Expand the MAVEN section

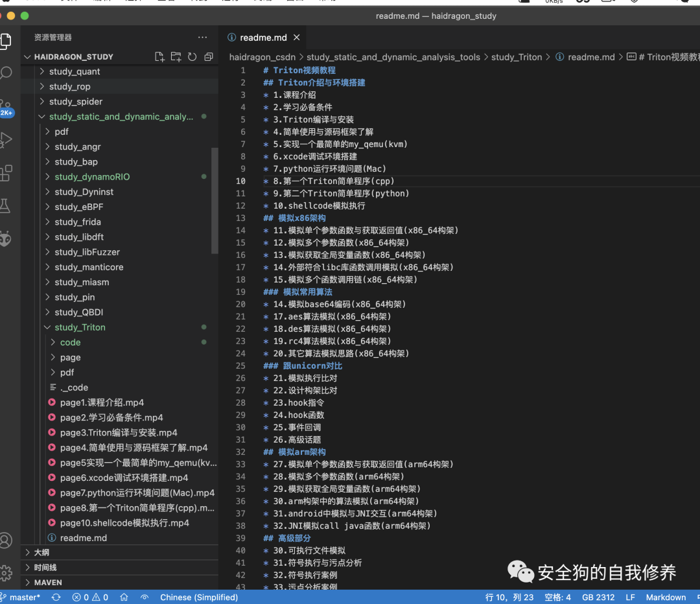[48, 583]
